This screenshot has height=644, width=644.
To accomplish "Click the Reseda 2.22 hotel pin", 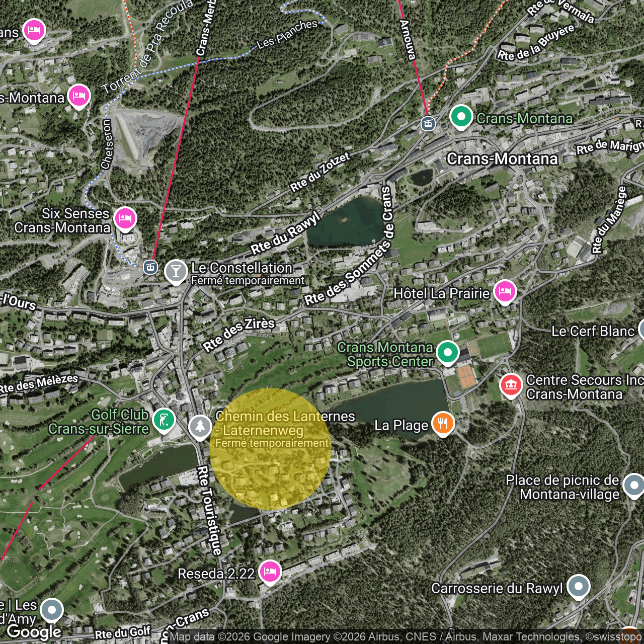I will (x=270, y=573).
